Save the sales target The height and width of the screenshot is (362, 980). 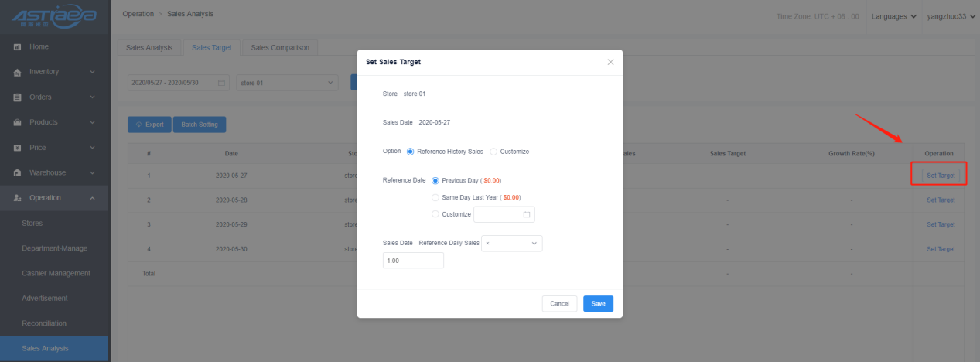(x=598, y=304)
